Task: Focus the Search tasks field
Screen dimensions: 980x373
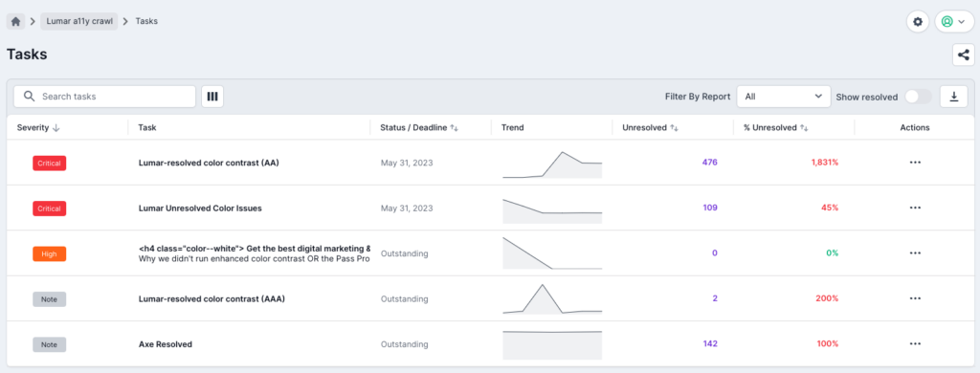Action: click(104, 97)
